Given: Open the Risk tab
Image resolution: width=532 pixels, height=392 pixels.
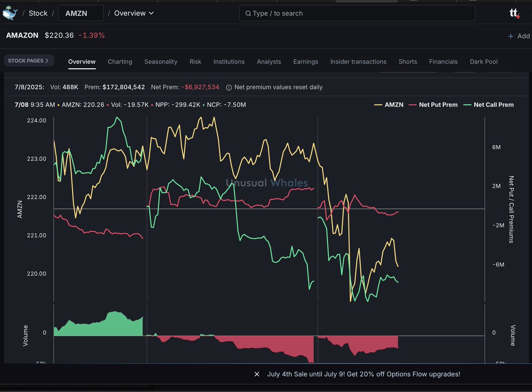Looking at the screenshot, I should tap(196, 62).
